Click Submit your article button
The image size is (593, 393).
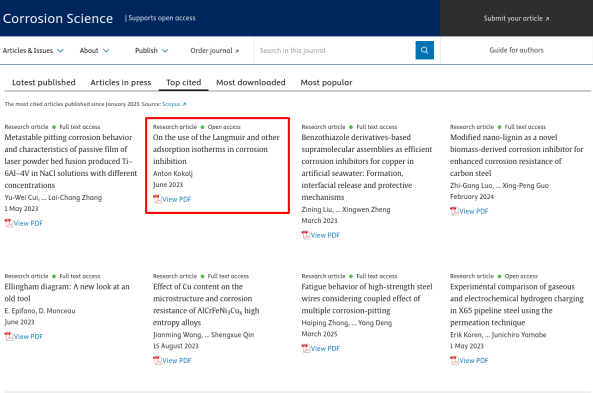pos(516,18)
